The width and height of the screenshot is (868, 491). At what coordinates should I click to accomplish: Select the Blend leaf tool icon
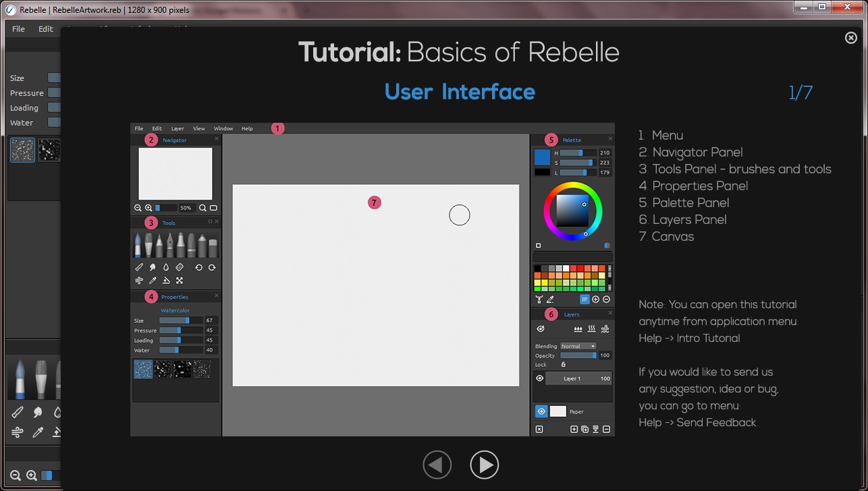(38, 411)
